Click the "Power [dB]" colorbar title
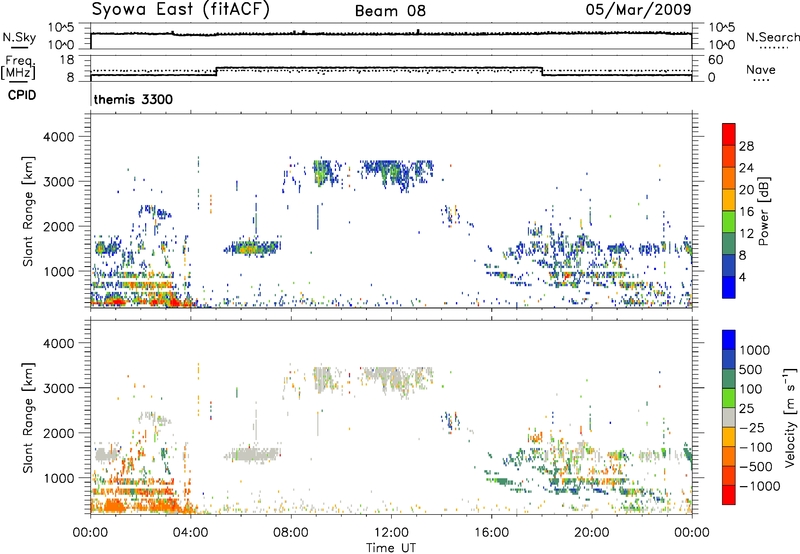The image size is (800, 554). (x=763, y=211)
